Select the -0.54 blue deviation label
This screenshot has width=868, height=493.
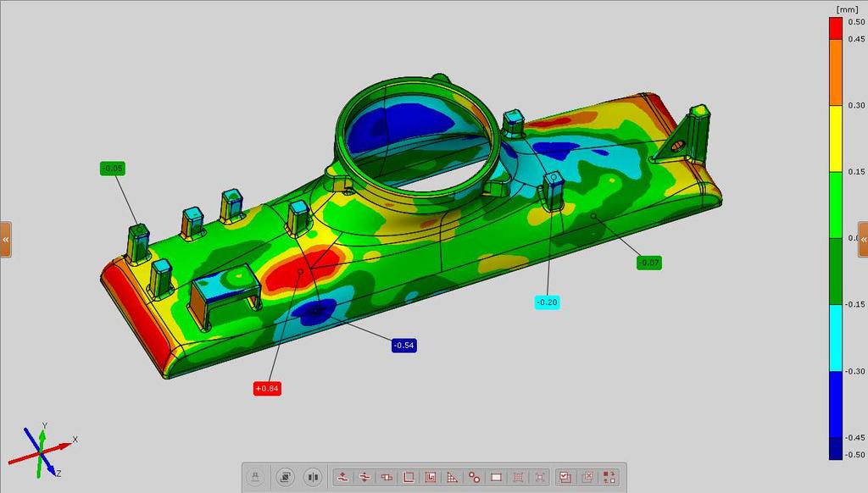pyautogui.click(x=404, y=346)
